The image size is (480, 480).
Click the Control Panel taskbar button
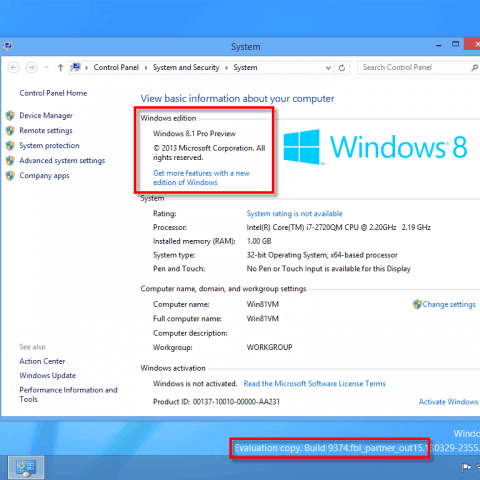click(26, 467)
